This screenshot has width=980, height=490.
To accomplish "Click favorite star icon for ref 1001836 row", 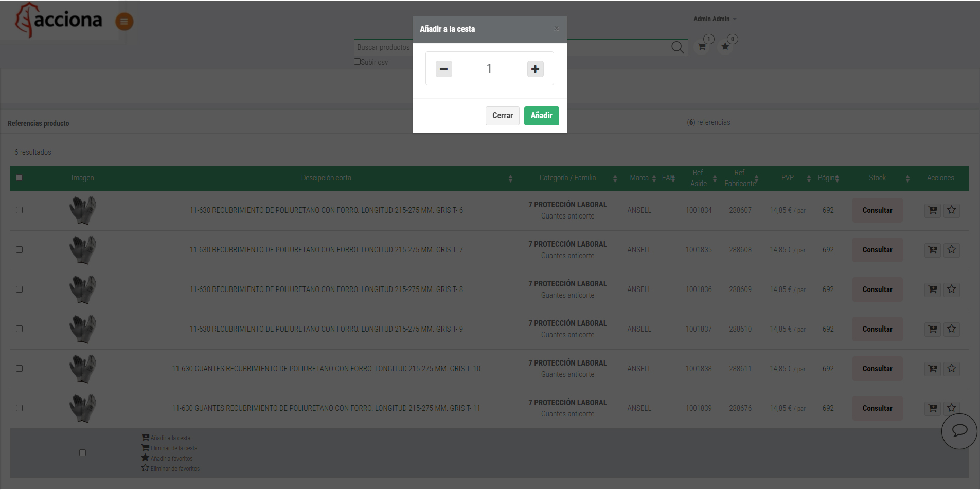I will pos(952,289).
